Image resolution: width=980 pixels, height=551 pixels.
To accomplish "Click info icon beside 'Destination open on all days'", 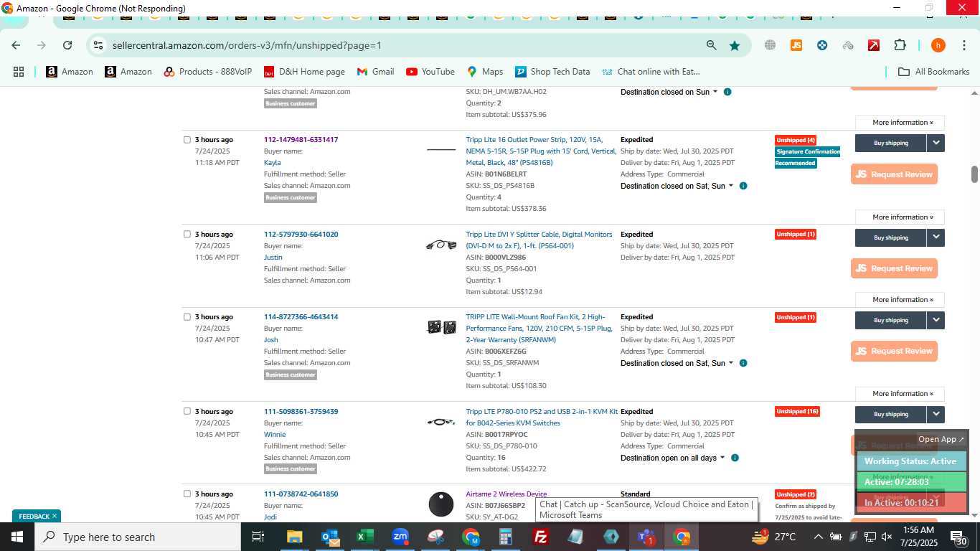I will 735,458.
